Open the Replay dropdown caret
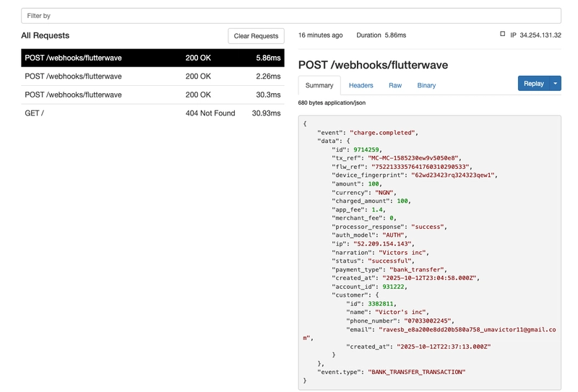Viewport: 578px width, 392px height. 556,84
